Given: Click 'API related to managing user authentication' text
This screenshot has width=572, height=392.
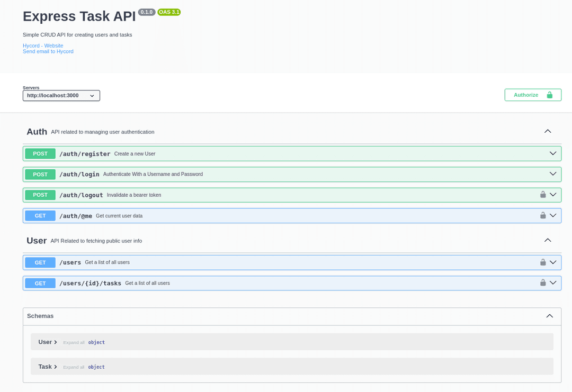Looking at the screenshot, I should coord(103,132).
